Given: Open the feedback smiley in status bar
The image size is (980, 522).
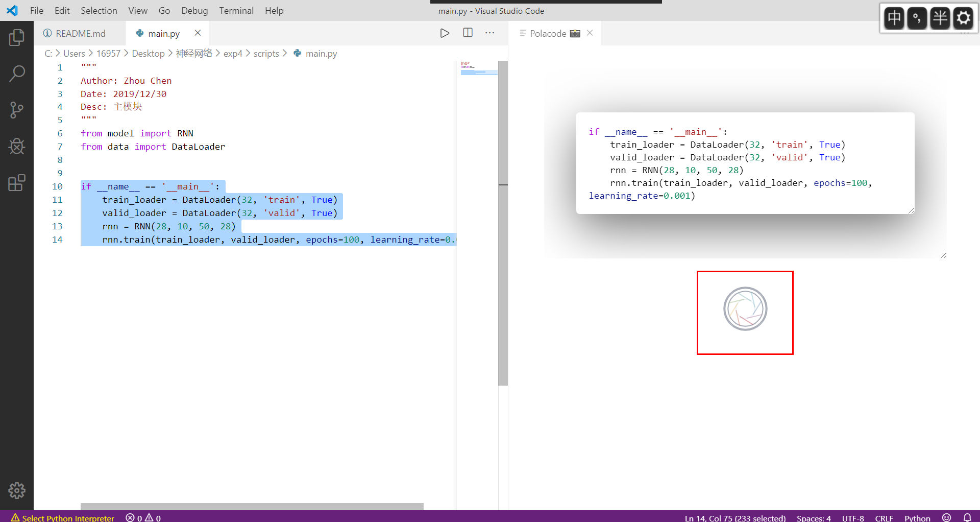Looking at the screenshot, I should [x=947, y=517].
